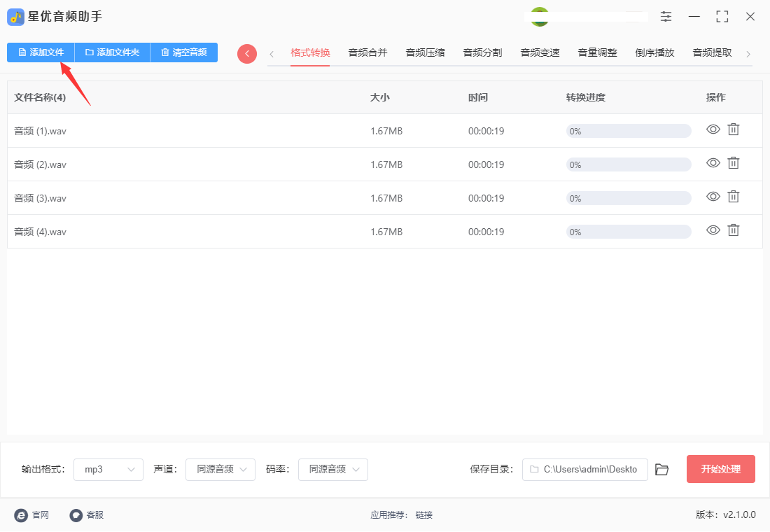Click the 转换进度 column header

[x=585, y=97]
